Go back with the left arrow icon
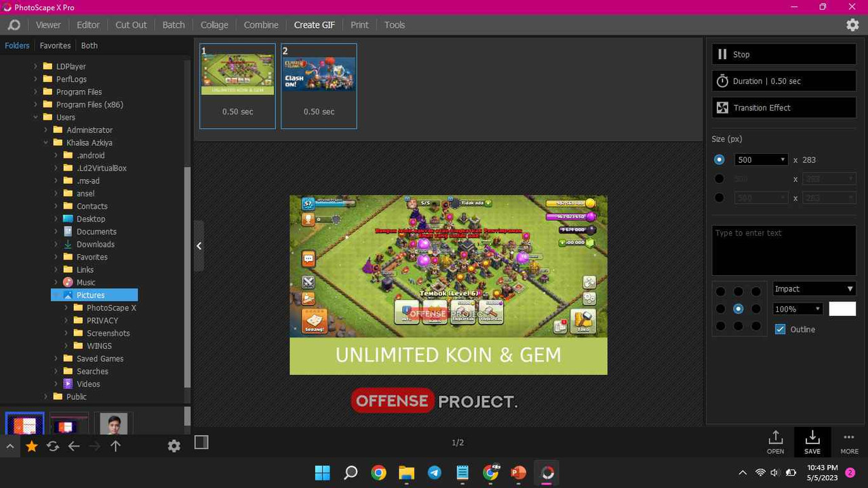The width and height of the screenshot is (868, 488). (74, 446)
